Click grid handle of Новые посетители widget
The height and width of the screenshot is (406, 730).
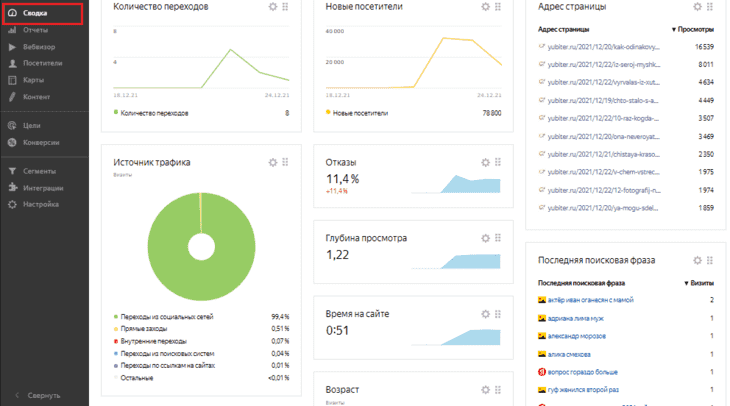(498, 7)
